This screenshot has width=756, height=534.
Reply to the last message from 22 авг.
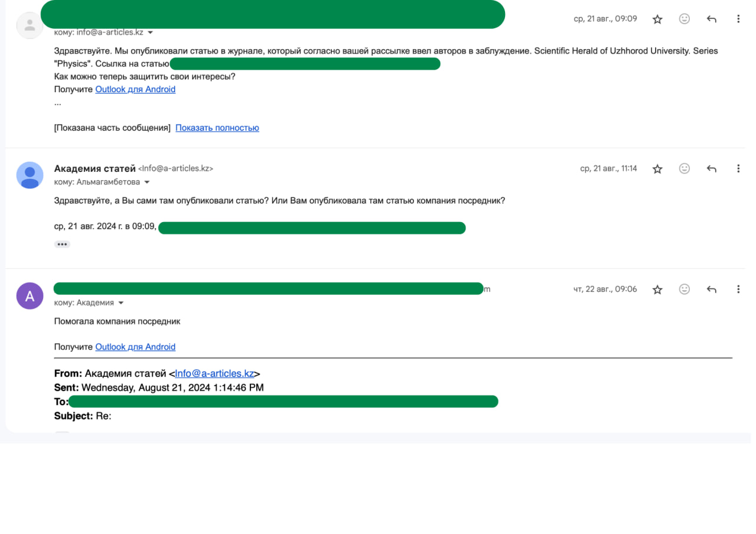point(712,289)
